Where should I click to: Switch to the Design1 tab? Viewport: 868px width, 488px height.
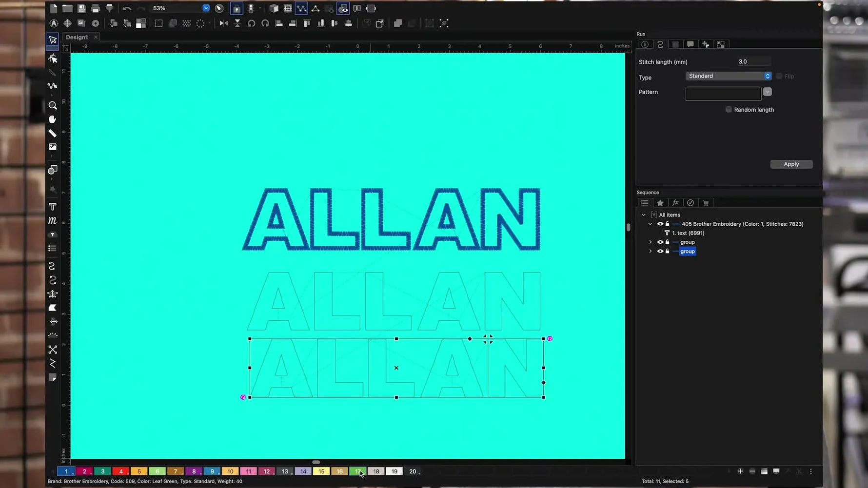77,37
